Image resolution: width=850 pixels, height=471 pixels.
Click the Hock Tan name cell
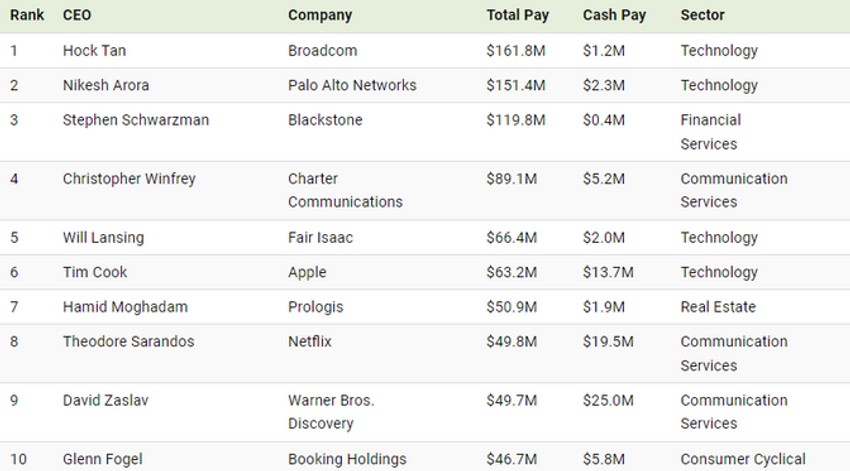click(x=94, y=51)
